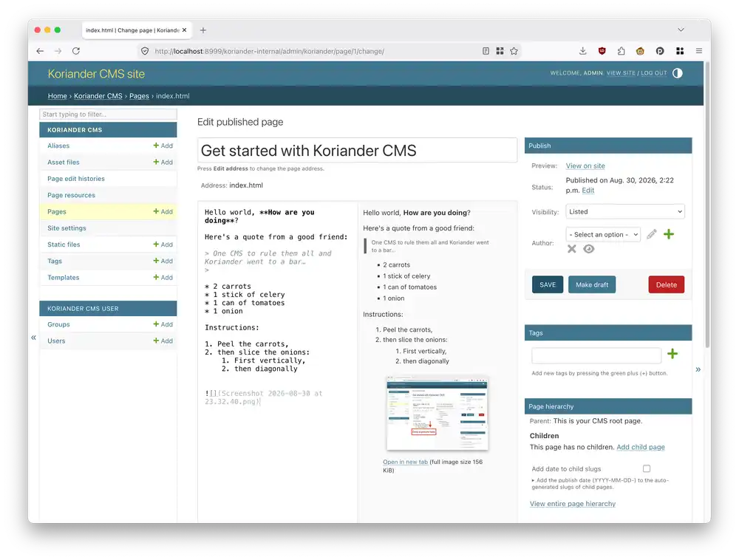Screen dimensions: 739x560
Task: Open the Author Select an option dropdown
Action: pyautogui.click(x=603, y=234)
